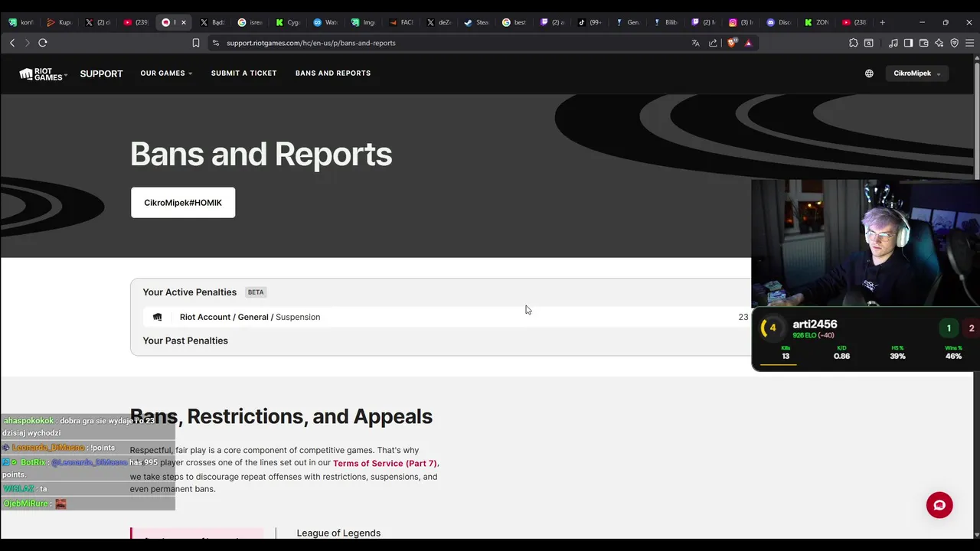
Task: Bookmark this page with bookmark icon
Action: point(196,43)
